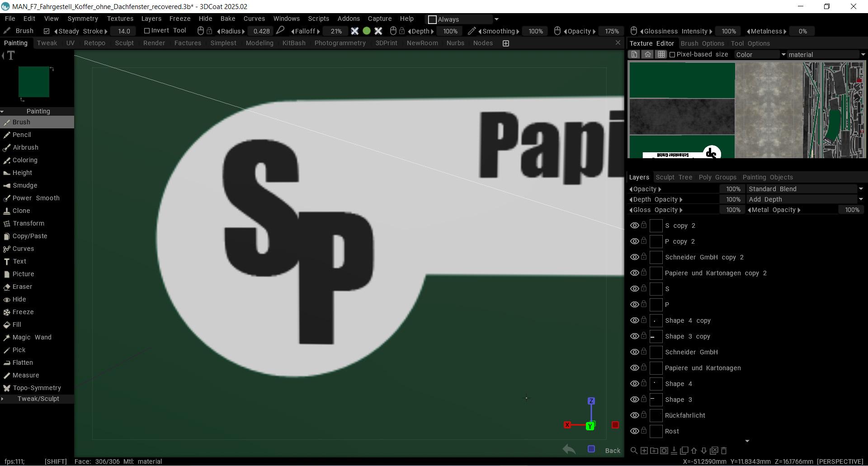Click the Back view button
The image size is (868, 466).
[612, 451]
